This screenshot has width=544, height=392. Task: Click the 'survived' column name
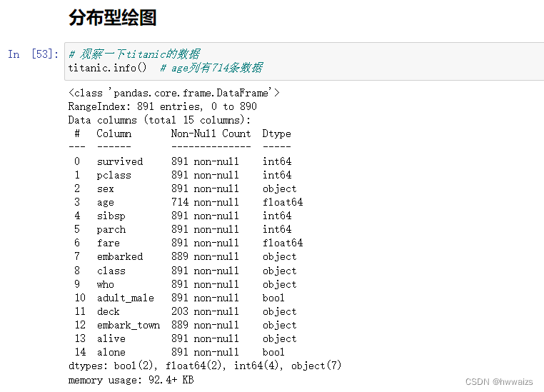[x=120, y=161]
